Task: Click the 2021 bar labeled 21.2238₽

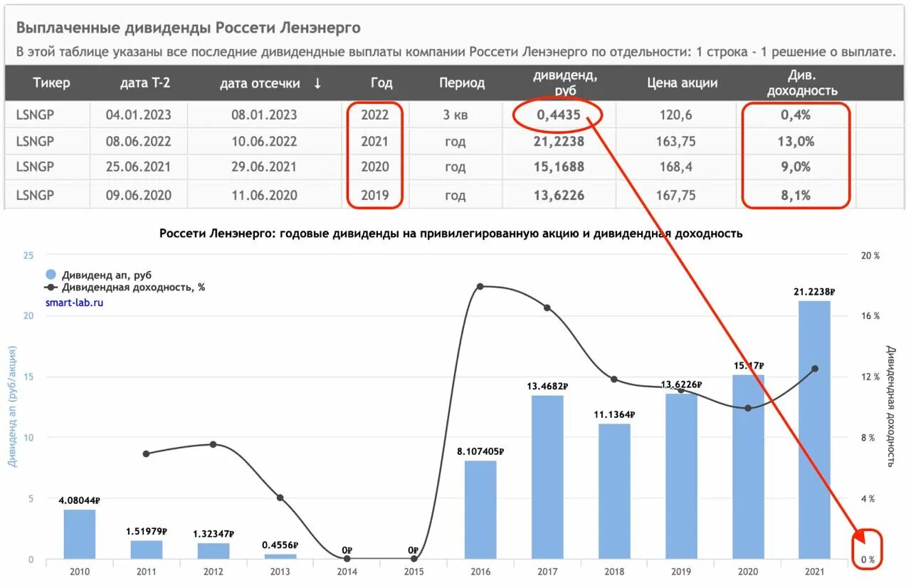Action: [814, 430]
